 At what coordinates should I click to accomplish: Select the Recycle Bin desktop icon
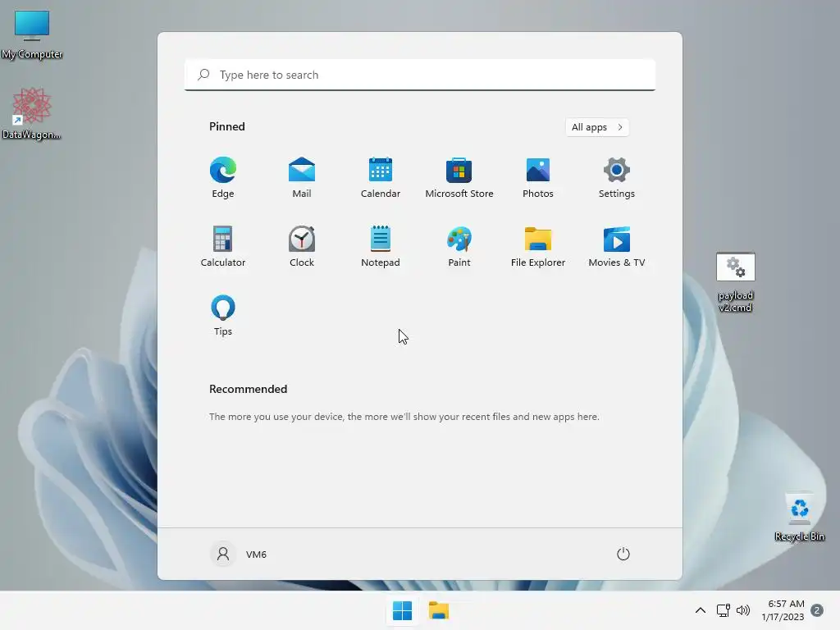coord(799,517)
